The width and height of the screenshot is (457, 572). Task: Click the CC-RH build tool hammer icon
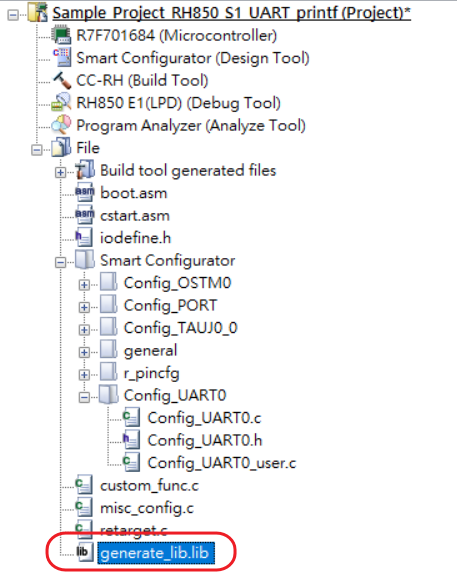pyautogui.click(x=62, y=80)
